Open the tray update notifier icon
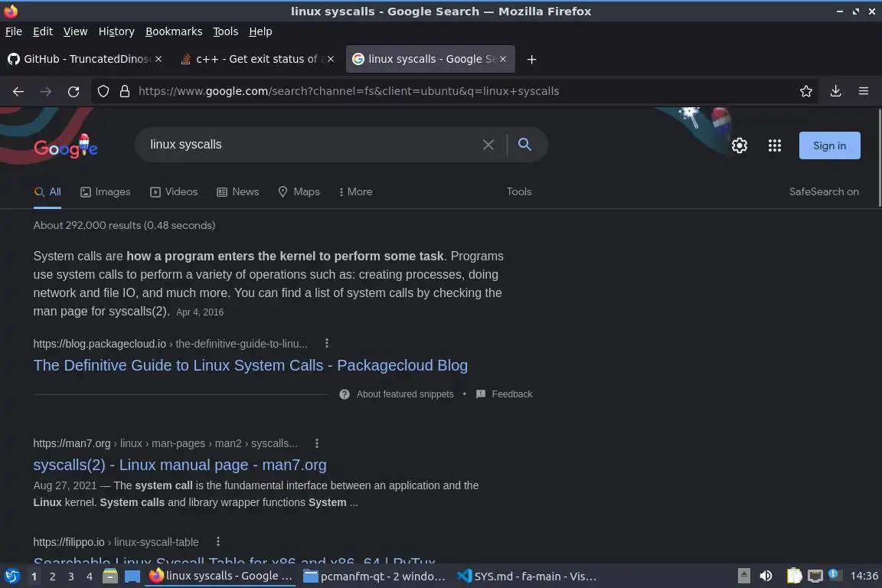882x588 pixels. (835, 575)
